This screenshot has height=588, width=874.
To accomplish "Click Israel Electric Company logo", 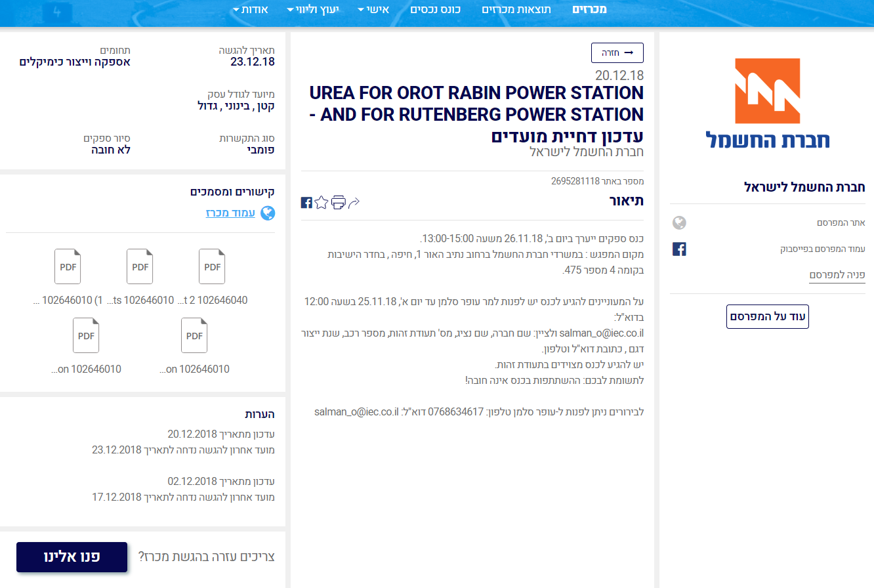I will [768, 103].
